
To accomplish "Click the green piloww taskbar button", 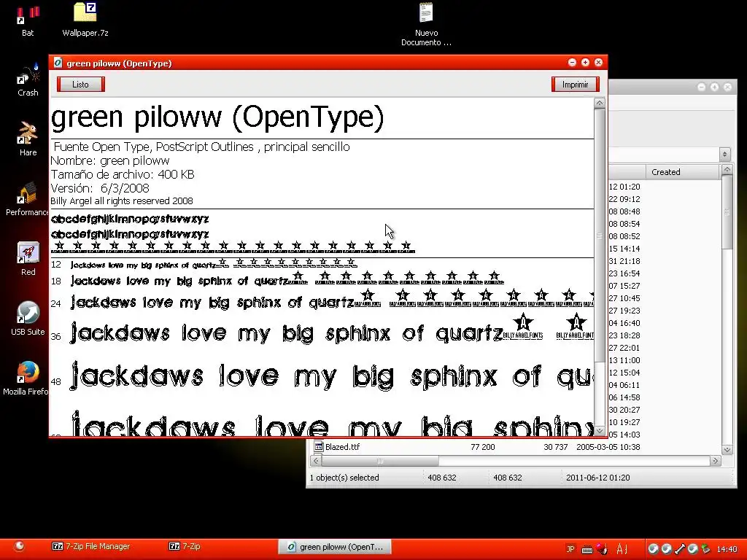I will (335, 547).
